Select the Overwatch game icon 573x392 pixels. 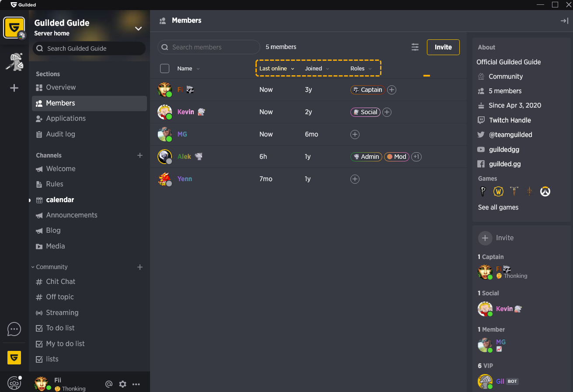coord(545,192)
